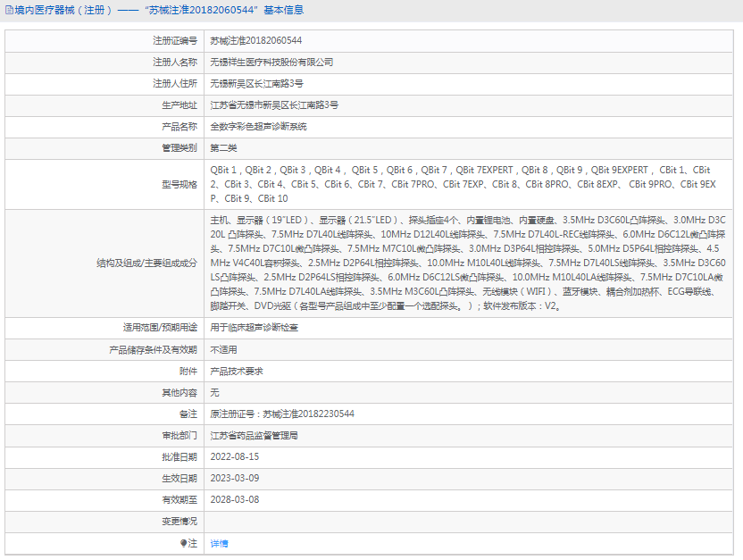Image resolution: width=743 pixels, height=560 pixels.
Task: Click the document icon in page title
Action: (x=9, y=10)
